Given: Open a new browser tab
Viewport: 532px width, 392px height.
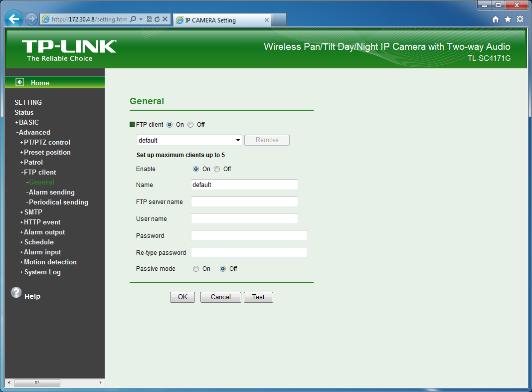Looking at the screenshot, I should [279, 20].
